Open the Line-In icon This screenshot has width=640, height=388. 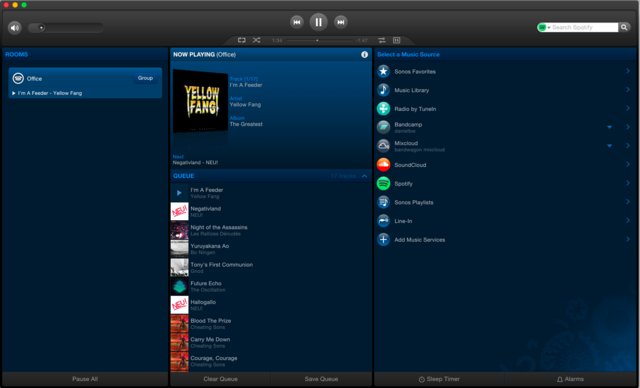[x=383, y=221]
